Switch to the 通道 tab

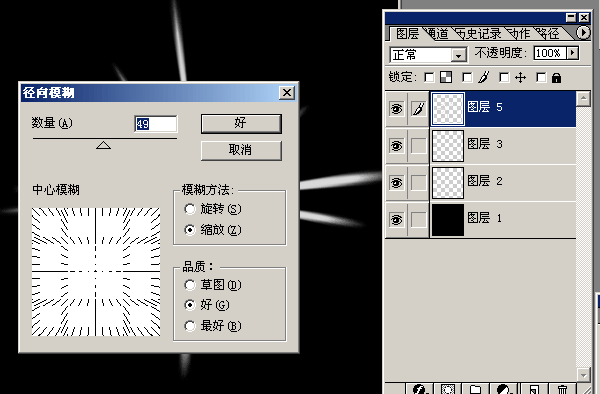click(x=438, y=34)
